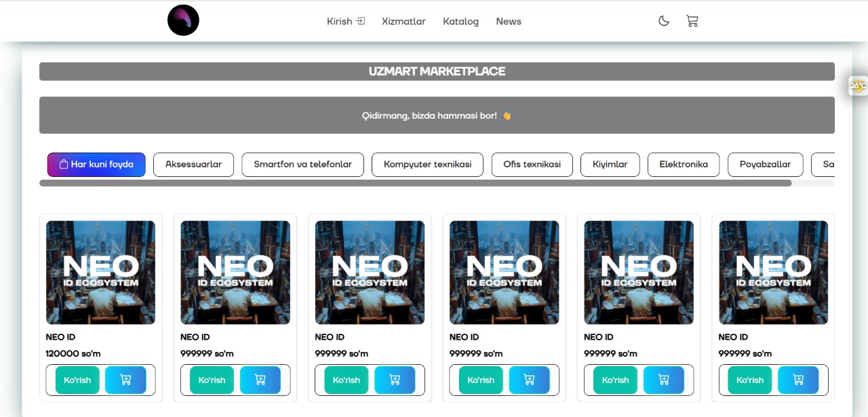Select the Ofis texnikasi category
Image resolution: width=868 pixels, height=417 pixels.
532,165
